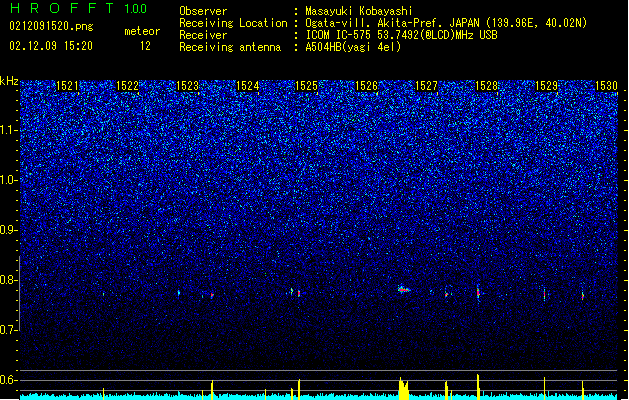The width and height of the screenshot is (629, 400).
Task: Click the 1523 time marker
Action: [x=187, y=86]
